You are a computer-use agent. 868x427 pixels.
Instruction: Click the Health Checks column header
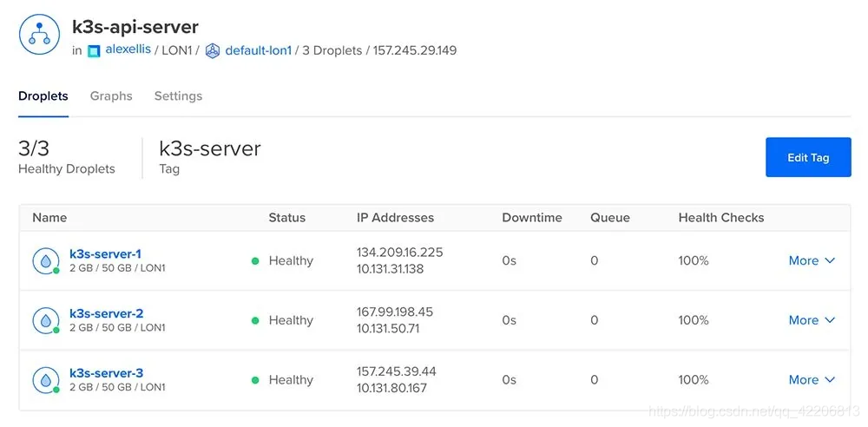721,218
